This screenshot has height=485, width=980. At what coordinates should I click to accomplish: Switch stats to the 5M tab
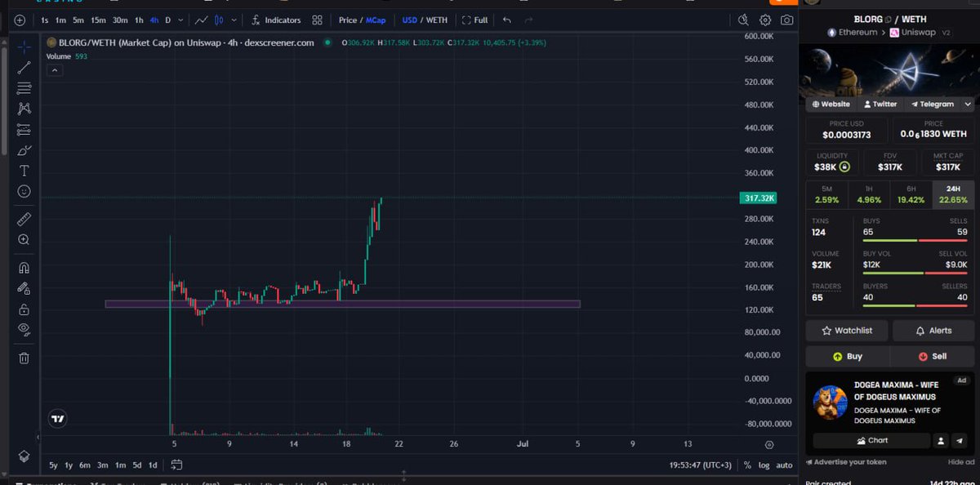pyautogui.click(x=826, y=194)
